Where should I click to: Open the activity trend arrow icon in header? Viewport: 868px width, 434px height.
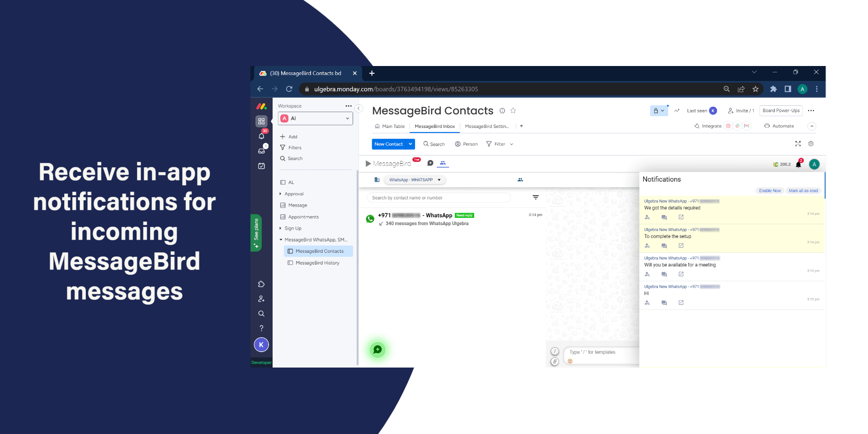click(x=677, y=111)
